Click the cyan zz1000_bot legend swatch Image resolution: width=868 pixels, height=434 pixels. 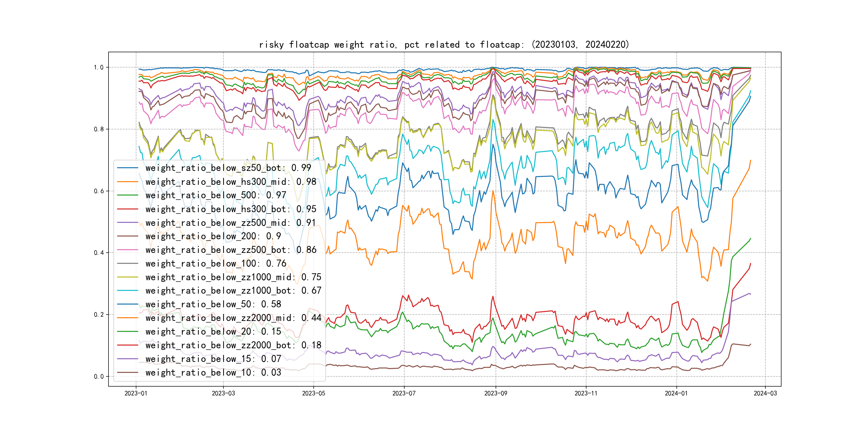click(128, 290)
